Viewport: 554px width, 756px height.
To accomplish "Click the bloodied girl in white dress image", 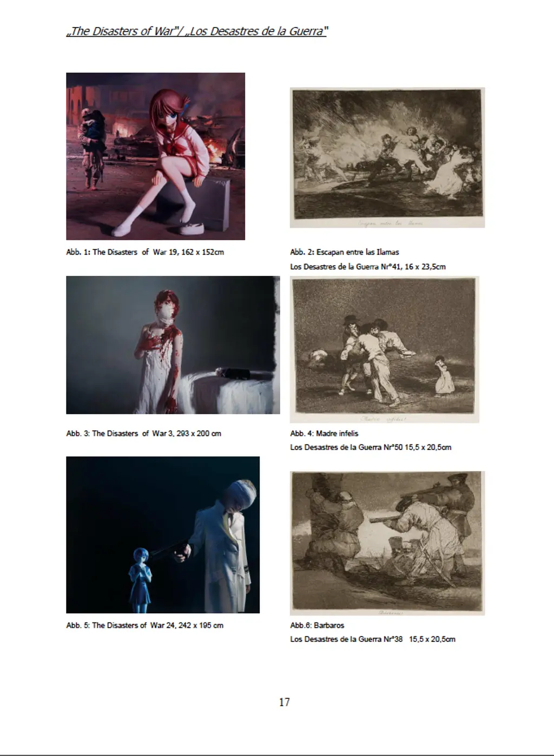I will pyautogui.click(x=173, y=345).
